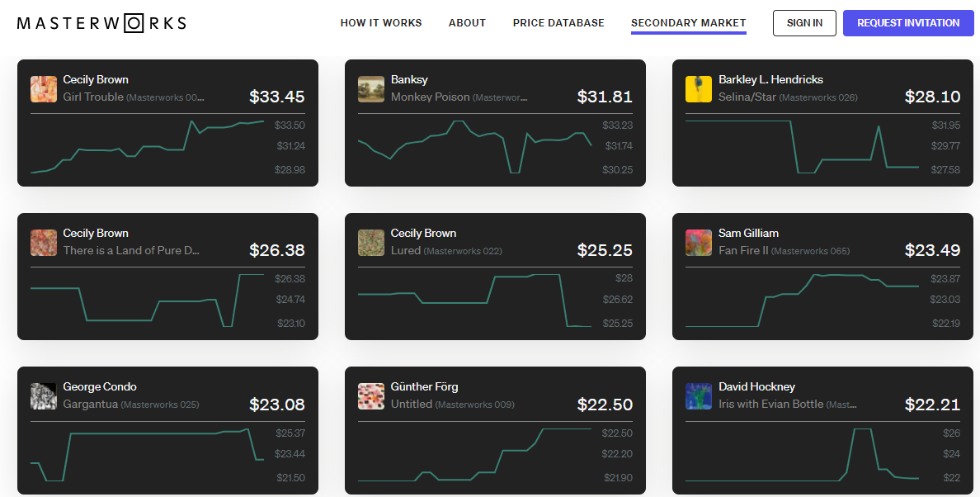Screen dimensions: 980x497
Task: Click the $31.95 axis label
Action: coord(945,125)
